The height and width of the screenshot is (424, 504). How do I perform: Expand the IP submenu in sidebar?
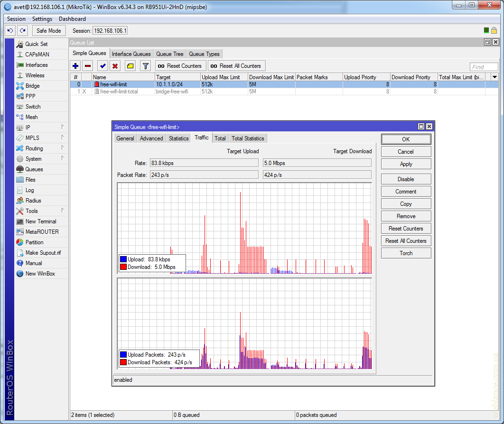(x=62, y=127)
